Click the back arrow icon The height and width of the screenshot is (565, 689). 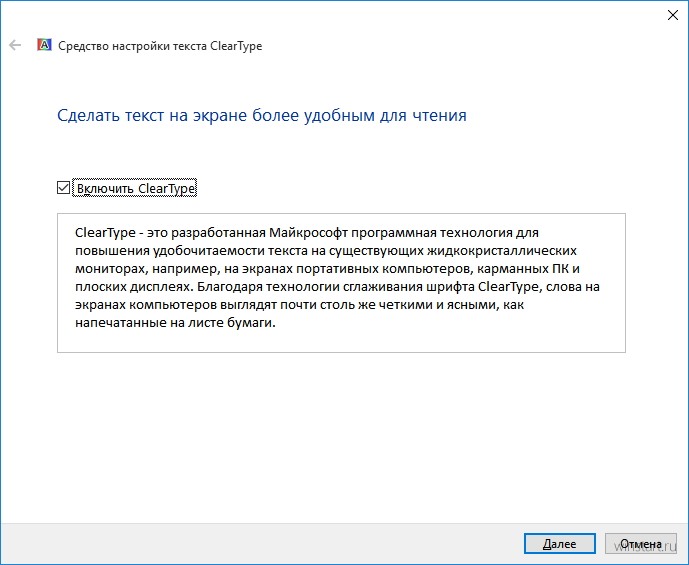tap(15, 45)
